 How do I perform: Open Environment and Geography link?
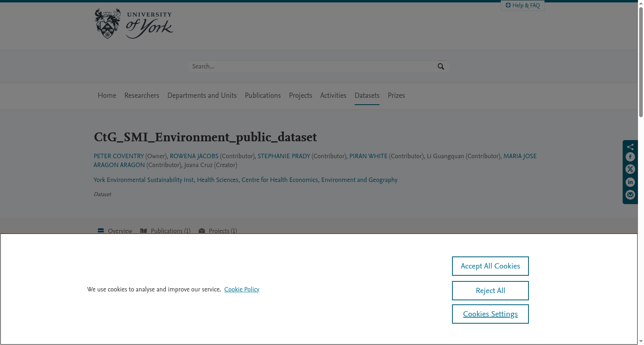tap(359, 180)
